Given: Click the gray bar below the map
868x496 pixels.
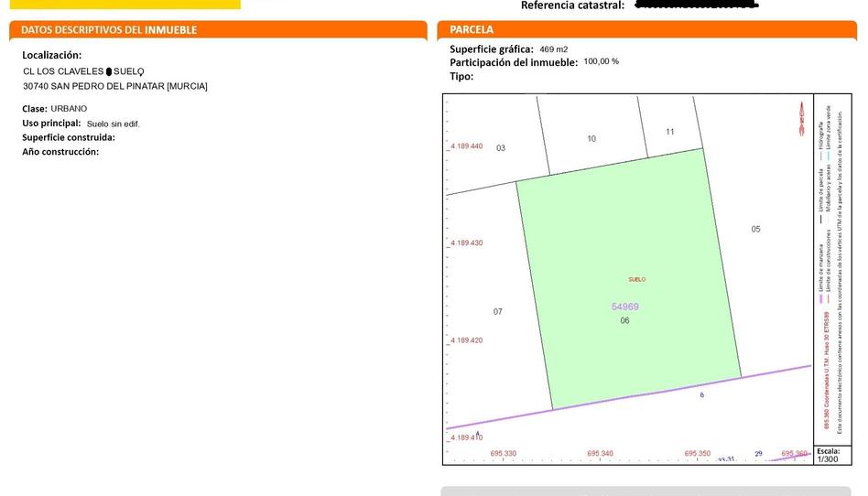Looking at the screenshot, I should 652,491.
